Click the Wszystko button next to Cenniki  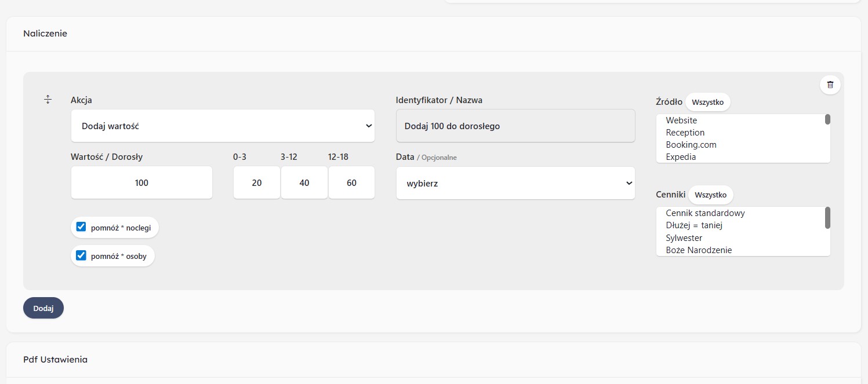coord(710,195)
